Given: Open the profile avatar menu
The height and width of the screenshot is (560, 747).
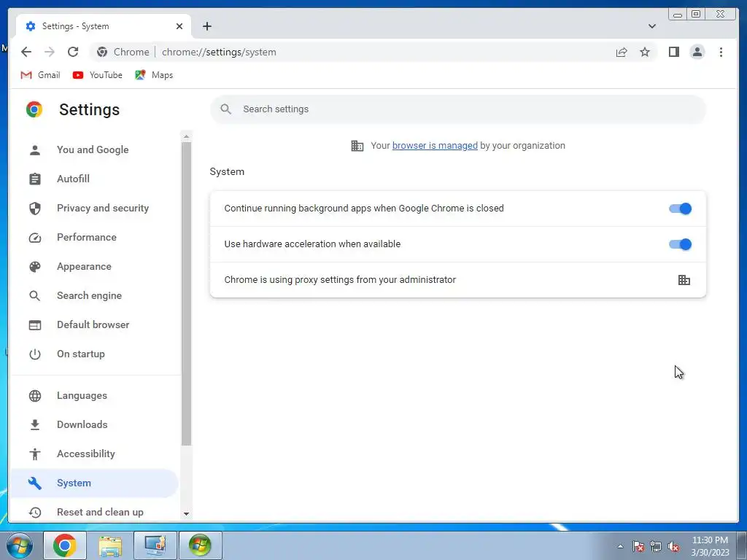Looking at the screenshot, I should pyautogui.click(x=697, y=52).
